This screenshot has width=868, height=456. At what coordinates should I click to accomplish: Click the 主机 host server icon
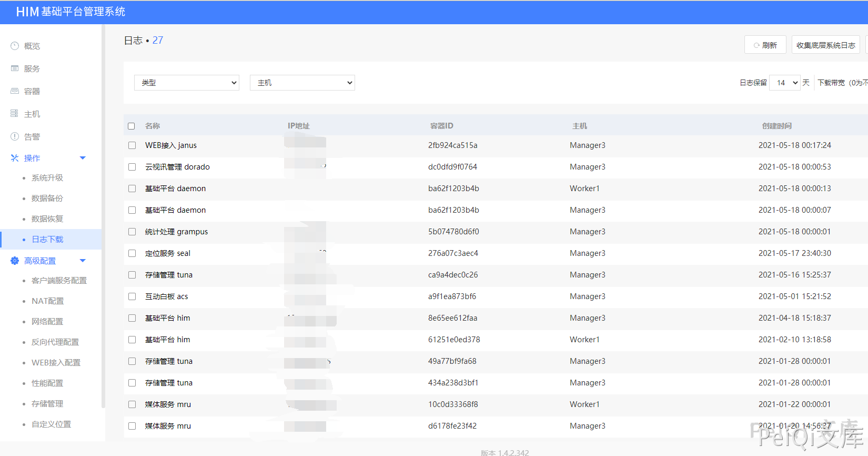click(x=15, y=114)
